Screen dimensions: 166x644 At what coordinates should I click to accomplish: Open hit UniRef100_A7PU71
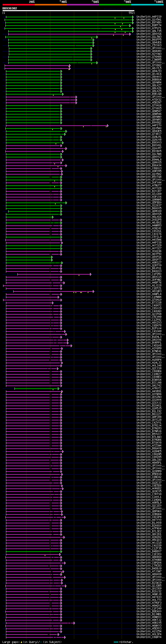(x=149, y=28)
